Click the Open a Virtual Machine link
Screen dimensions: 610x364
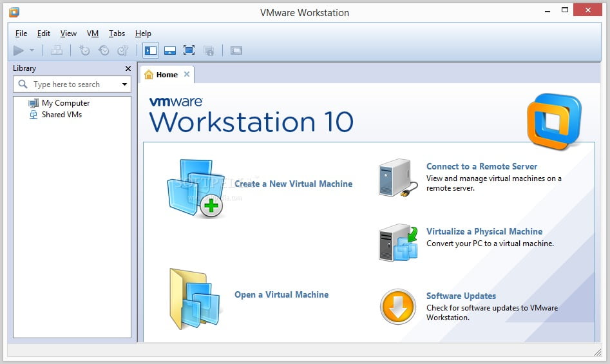[281, 295]
